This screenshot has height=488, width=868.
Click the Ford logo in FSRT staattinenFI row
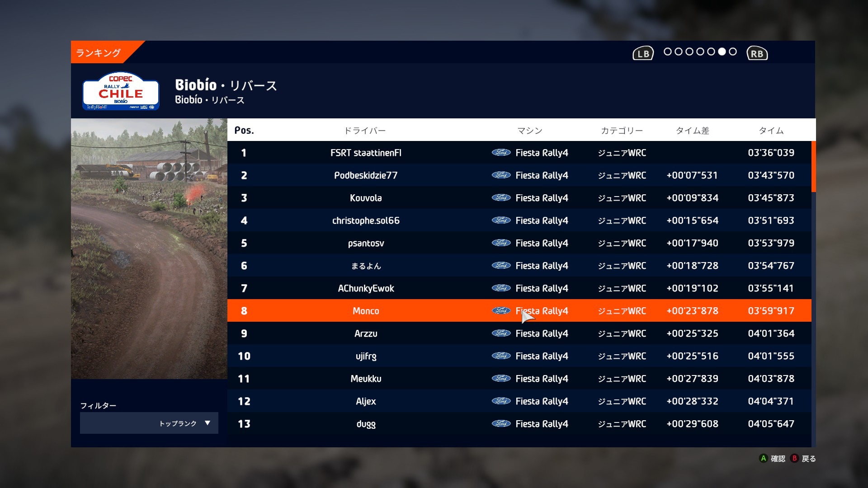(x=501, y=153)
